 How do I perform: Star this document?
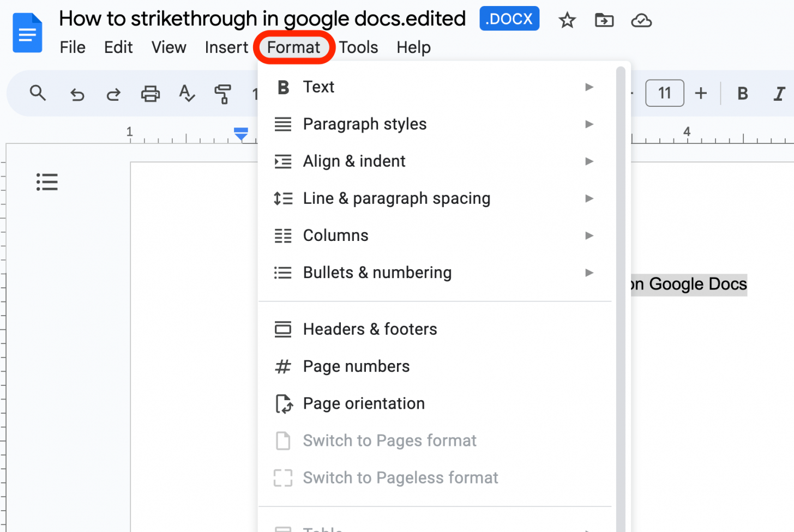[567, 21]
